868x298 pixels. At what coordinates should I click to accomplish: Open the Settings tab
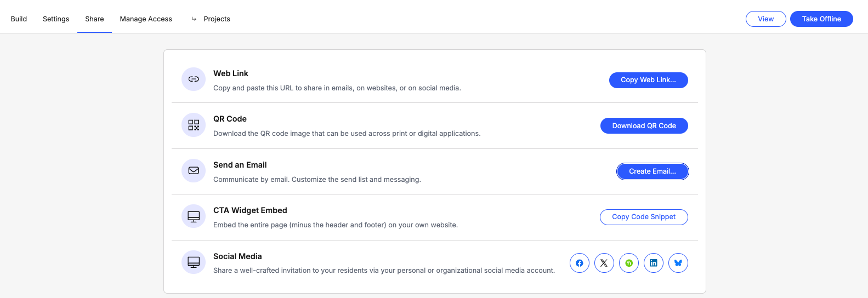pos(56,19)
